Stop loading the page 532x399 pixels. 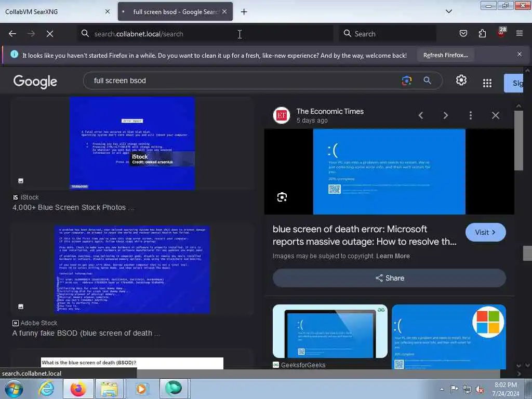pyautogui.click(x=50, y=34)
